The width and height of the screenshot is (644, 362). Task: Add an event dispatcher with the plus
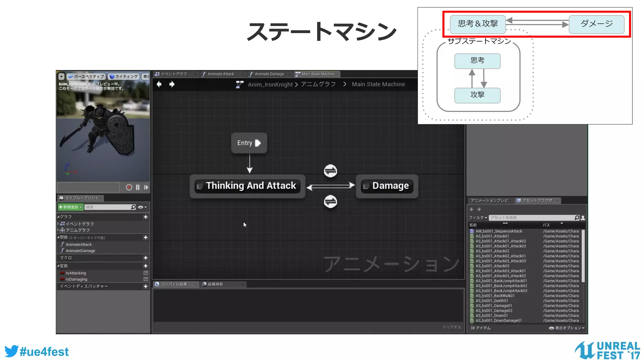146,286
